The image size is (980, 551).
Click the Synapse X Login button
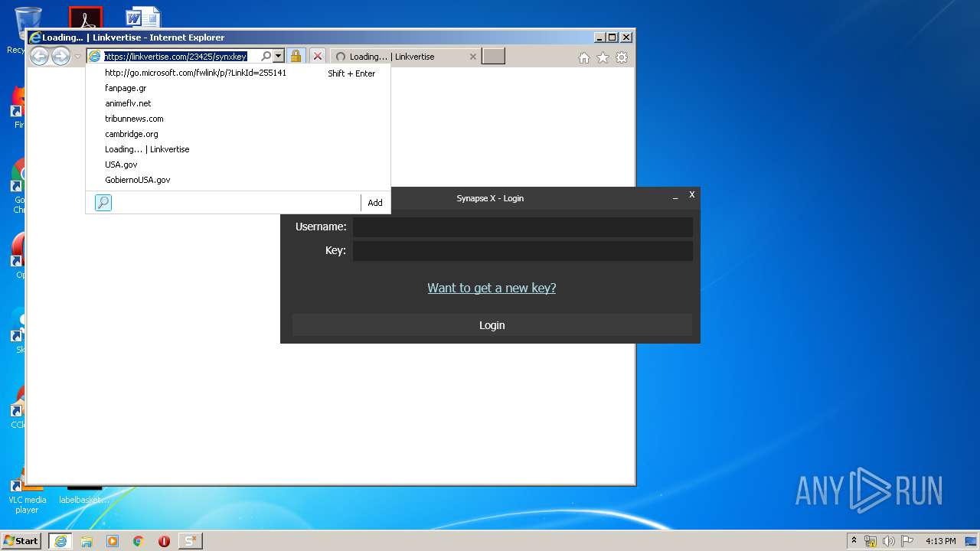492,325
